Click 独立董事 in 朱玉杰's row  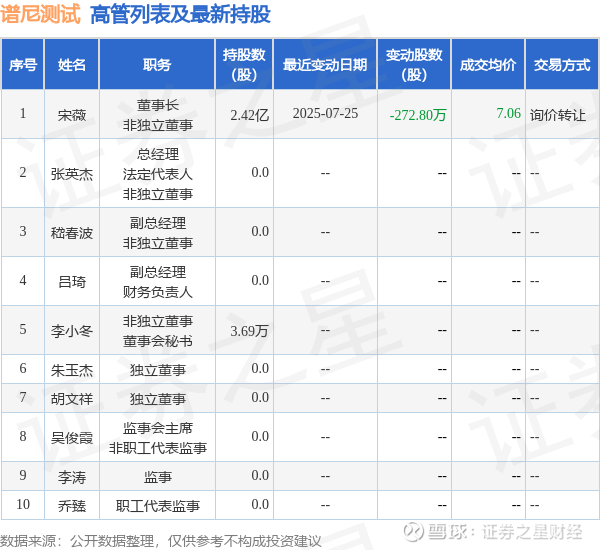coord(158,370)
